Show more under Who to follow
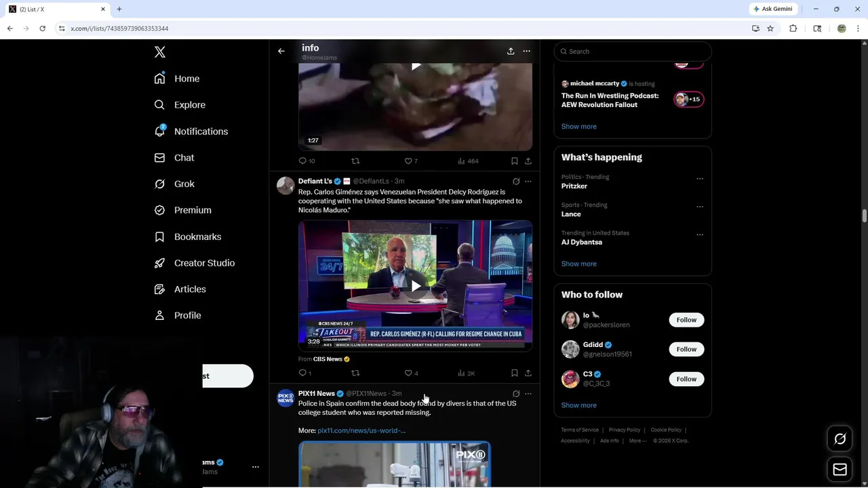This screenshot has width=868, height=488. point(579,405)
